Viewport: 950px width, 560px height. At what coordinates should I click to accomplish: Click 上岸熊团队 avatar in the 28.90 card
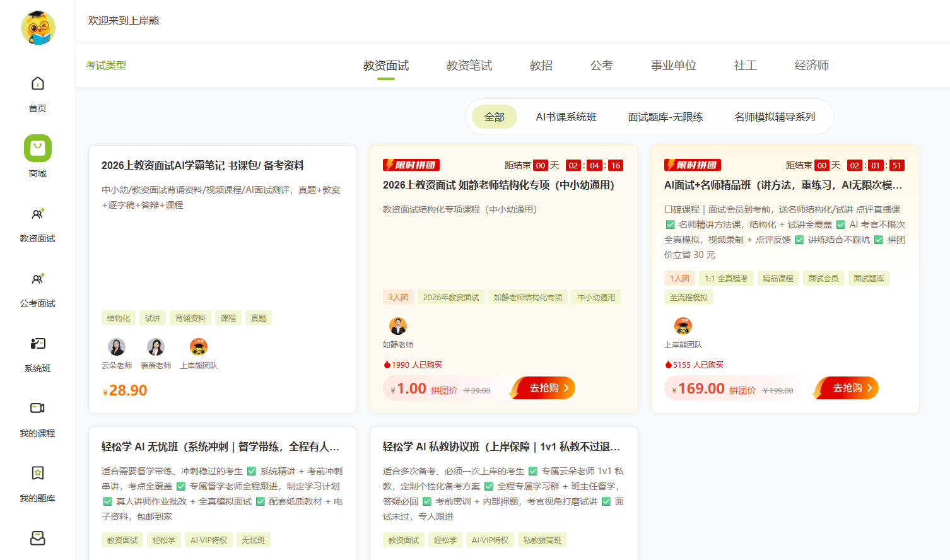199,347
